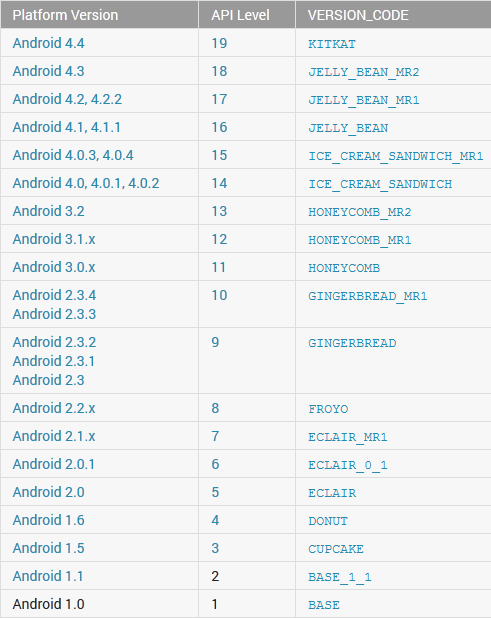Select the Android 4.0, 4.0.1, 4.0.2 link

tap(86, 183)
